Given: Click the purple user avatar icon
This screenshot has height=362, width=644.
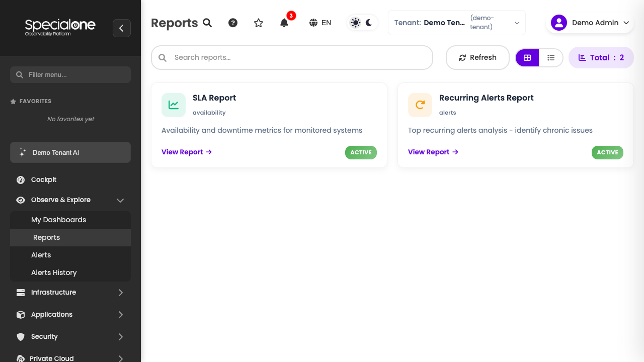Looking at the screenshot, I should click(x=559, y=23).
